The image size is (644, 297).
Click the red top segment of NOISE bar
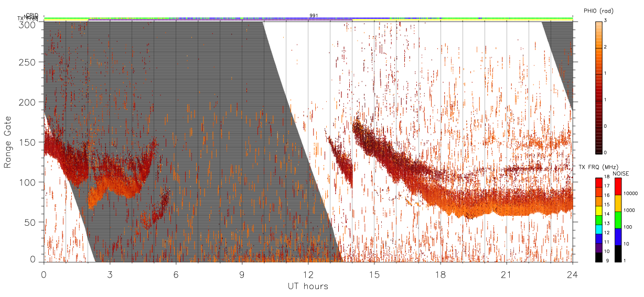(x=618, y=186)
